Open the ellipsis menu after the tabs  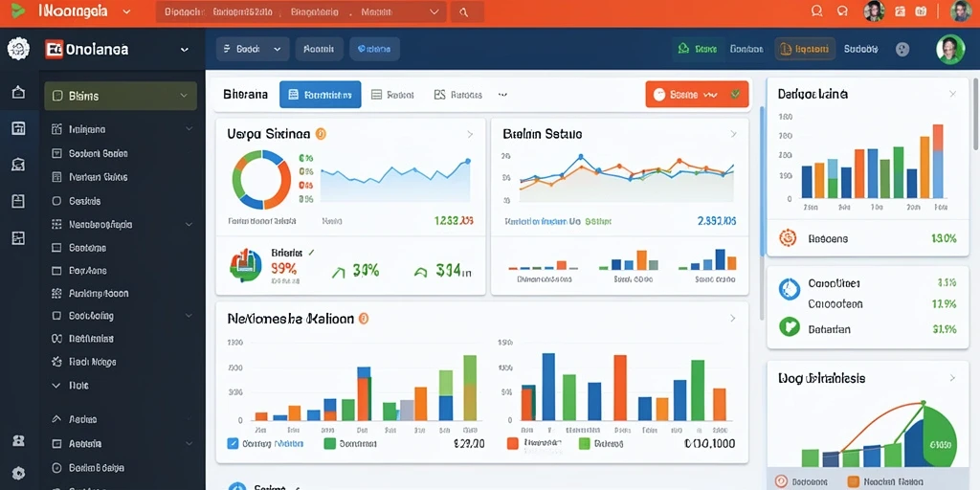tap(502, 95)
